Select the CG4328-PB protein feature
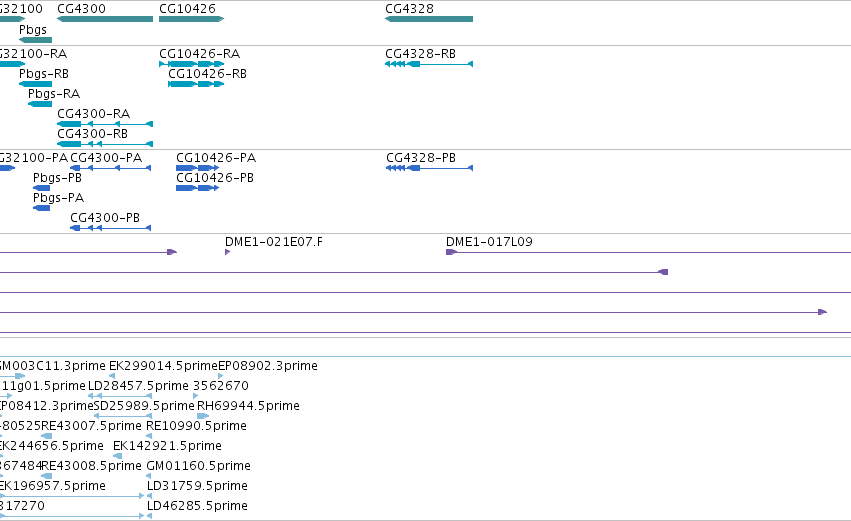Viewport: 851px width, 521px height. coord(429,168)
